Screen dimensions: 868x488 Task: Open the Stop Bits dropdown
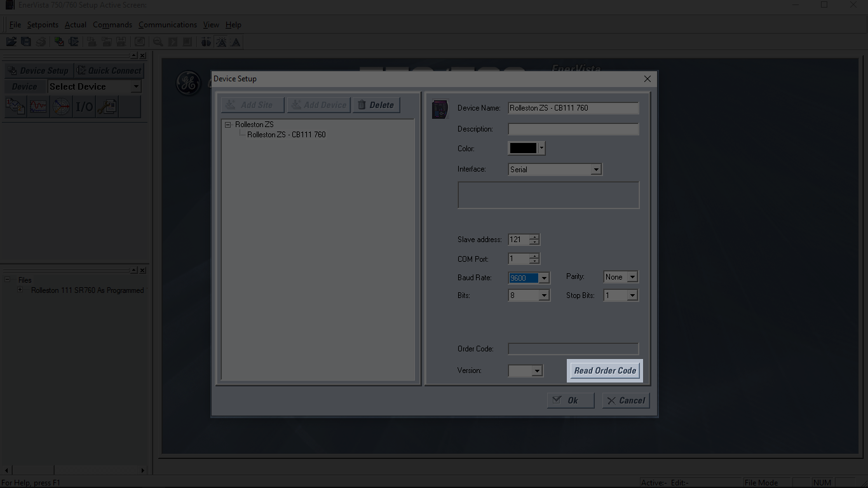(x=632, y=295)
